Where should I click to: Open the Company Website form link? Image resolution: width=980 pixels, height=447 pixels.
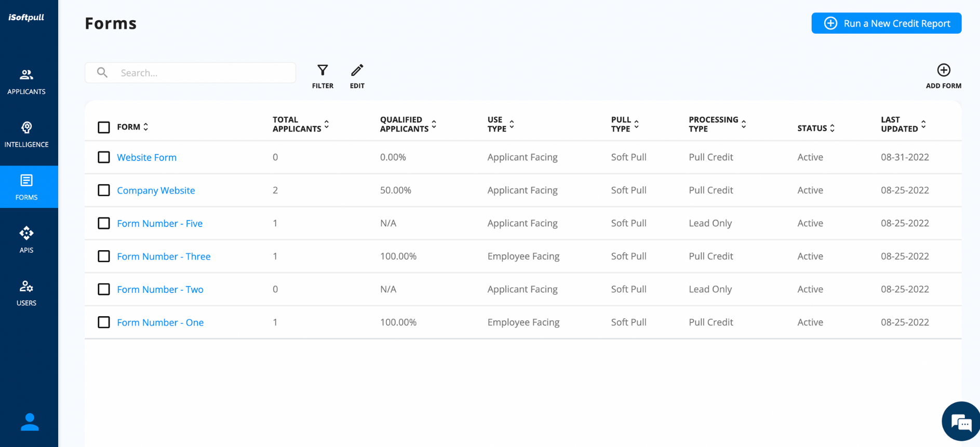pyautogui.click(x=156, y=191)
